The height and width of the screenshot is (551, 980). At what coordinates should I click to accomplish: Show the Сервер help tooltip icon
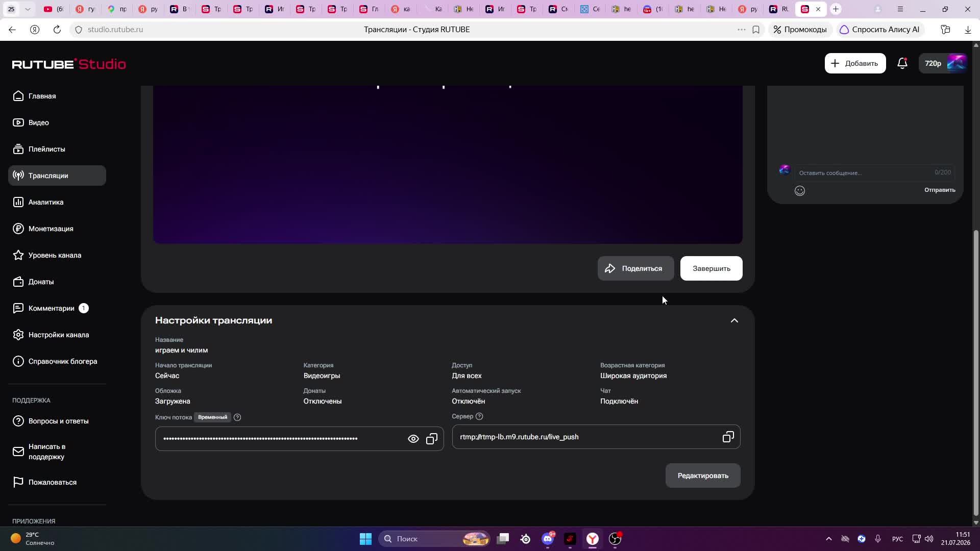click(479, 416)
